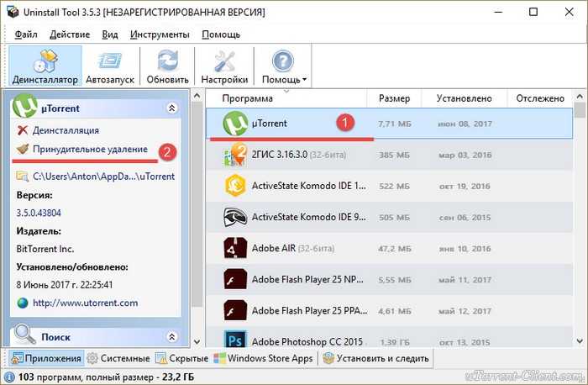Click the info icon in status bar
This screenshot has height=385, width=588.
pyautogui.click(x=8, y=377)
